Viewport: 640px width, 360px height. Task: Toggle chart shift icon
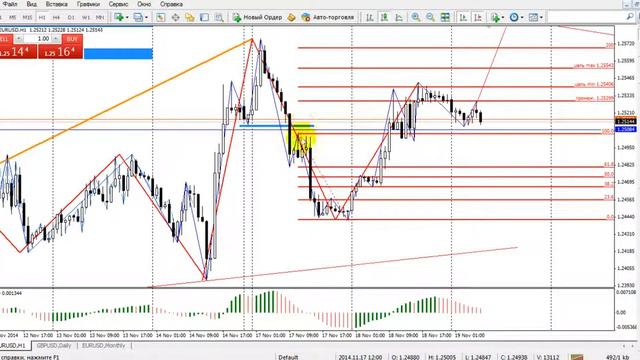click(x=478, y=17)
